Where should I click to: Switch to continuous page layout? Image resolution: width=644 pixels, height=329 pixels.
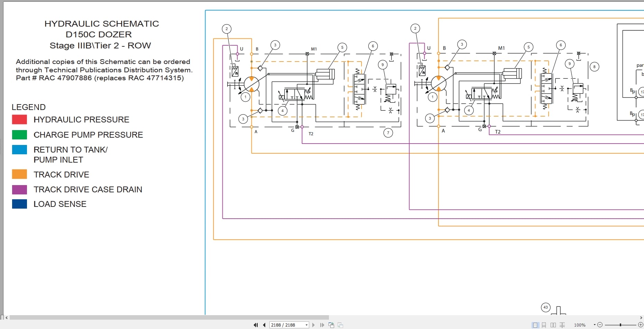coord(544,325)
